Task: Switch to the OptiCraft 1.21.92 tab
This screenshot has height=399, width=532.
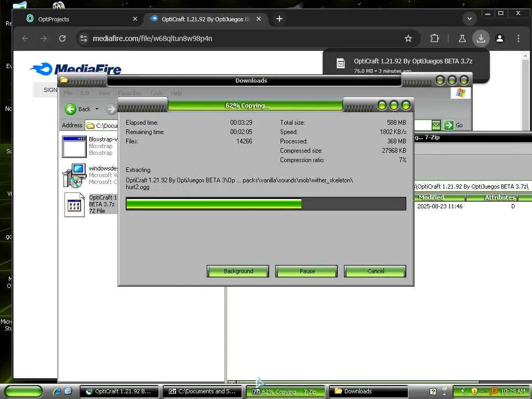Action: click(x=205, y=19)
